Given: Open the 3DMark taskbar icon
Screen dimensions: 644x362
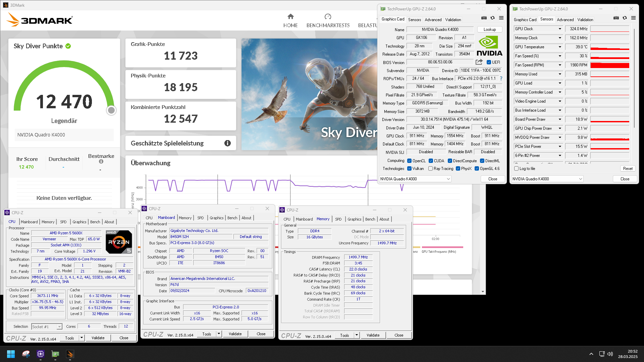Looking at the screenshot, I should [70, 354].
